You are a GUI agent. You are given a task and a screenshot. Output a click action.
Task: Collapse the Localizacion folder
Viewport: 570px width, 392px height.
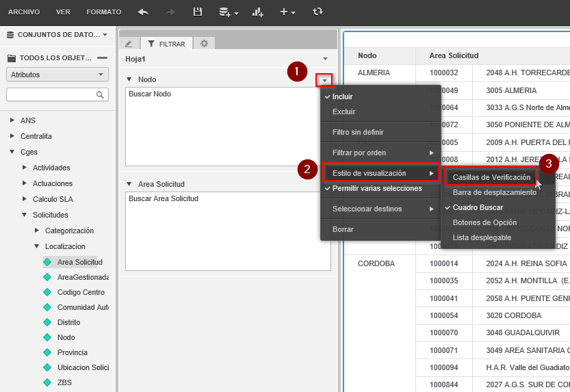[37, 246]
